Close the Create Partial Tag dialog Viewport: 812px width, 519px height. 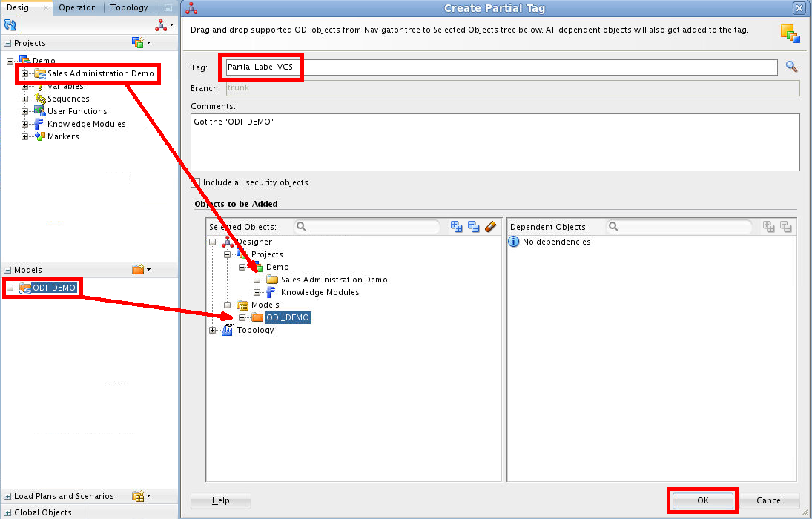(x=799, y=7)
